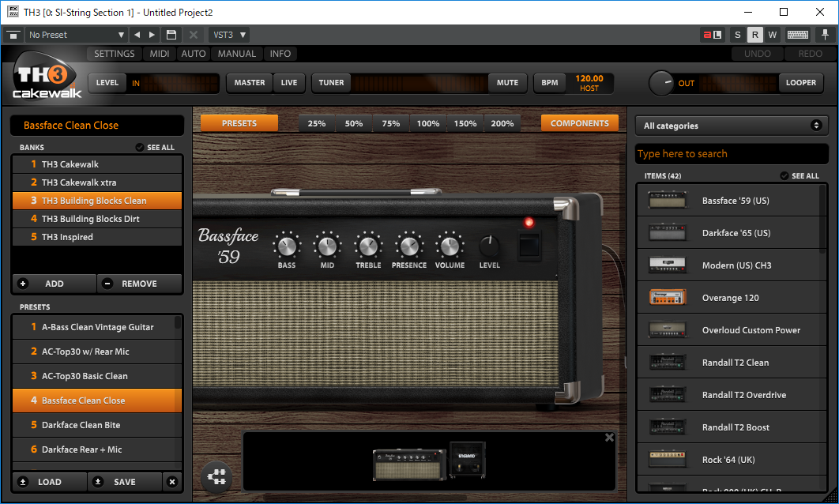Toggle the amp power switch
Screen dimensions: 839x504
530,246
